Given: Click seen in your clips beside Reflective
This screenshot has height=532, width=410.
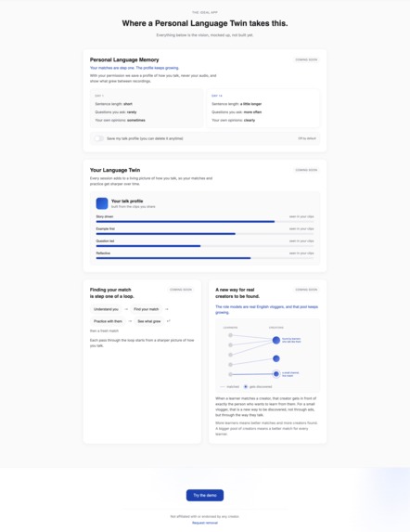Looking at the screenshot, I should pyautogui.click(x=301, y=253).
